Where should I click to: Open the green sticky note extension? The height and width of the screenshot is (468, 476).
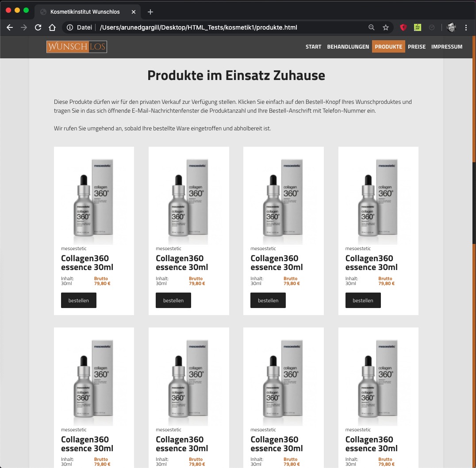(418, 27)
